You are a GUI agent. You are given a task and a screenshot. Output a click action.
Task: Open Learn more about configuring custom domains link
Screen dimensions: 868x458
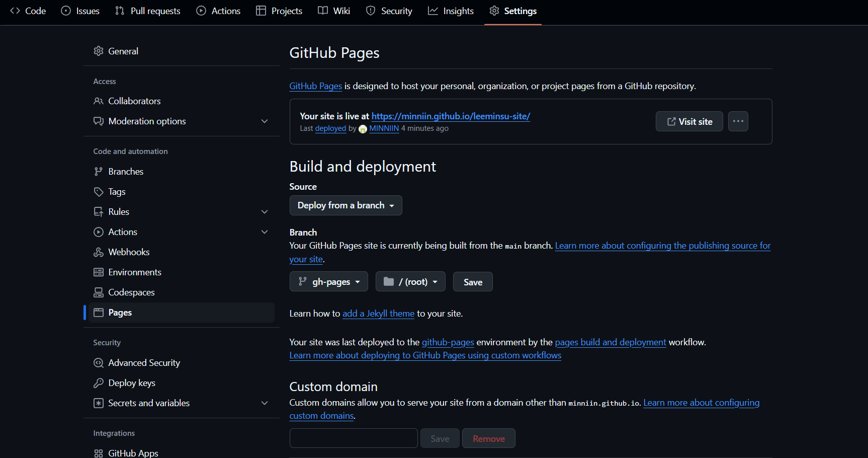(701, 403)
